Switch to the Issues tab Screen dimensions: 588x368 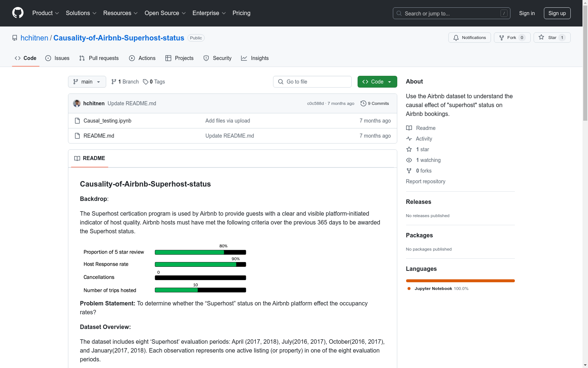(57, 58)
